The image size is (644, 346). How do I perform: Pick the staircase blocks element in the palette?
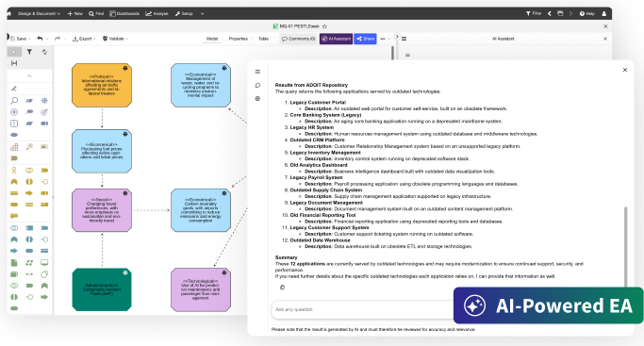point(14,146)
